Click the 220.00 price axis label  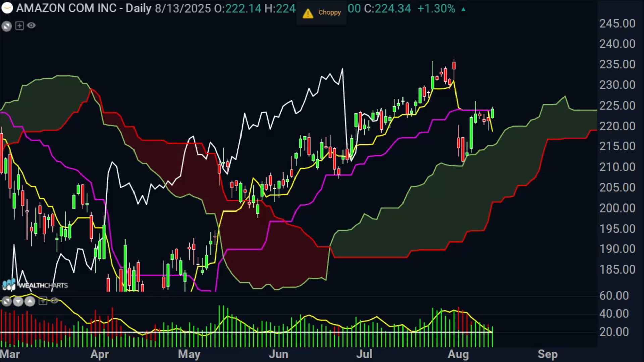coord(617,126)
